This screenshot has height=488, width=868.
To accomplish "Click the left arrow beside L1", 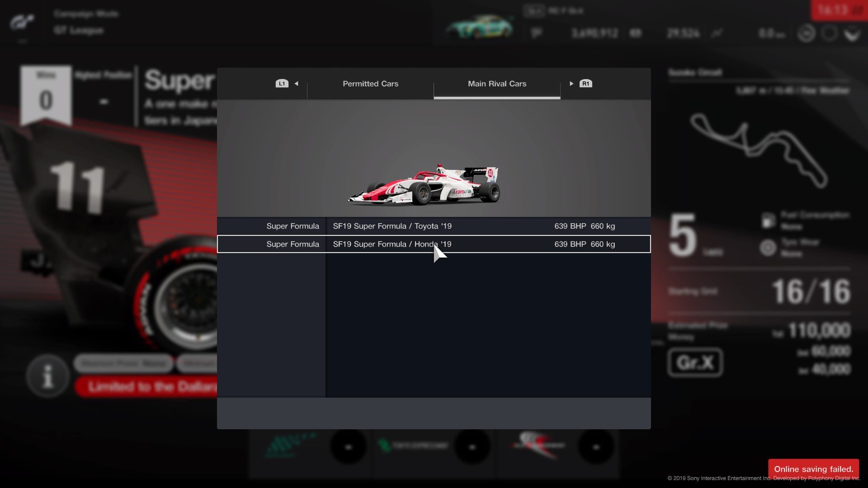I will pos(296,84).
